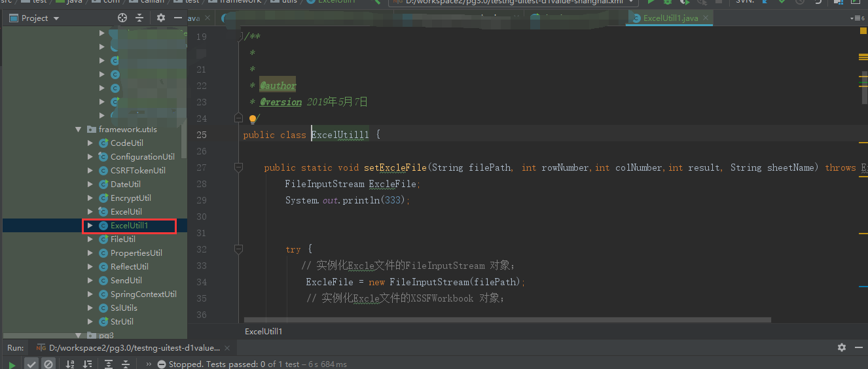Toggle Show Ignored tests icon

[48, 364]
